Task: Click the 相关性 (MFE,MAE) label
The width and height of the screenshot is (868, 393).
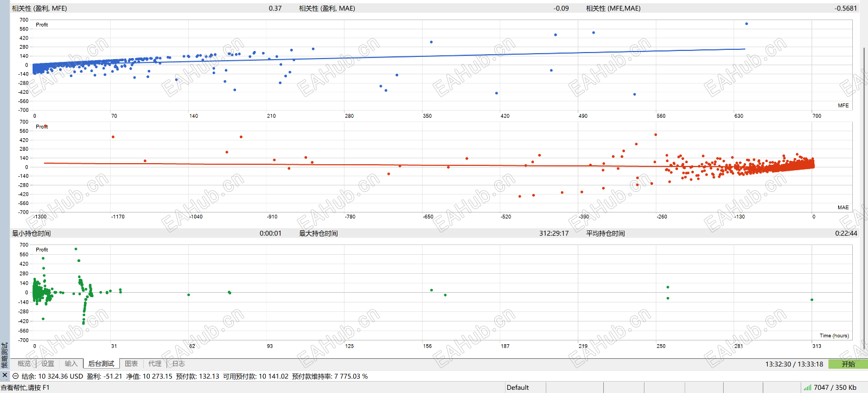Action: (613, 8)
